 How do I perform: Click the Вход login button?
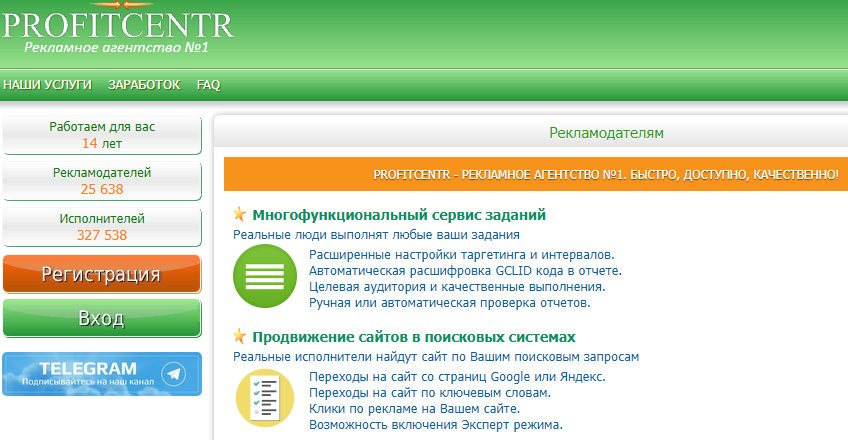coord(102,318)
